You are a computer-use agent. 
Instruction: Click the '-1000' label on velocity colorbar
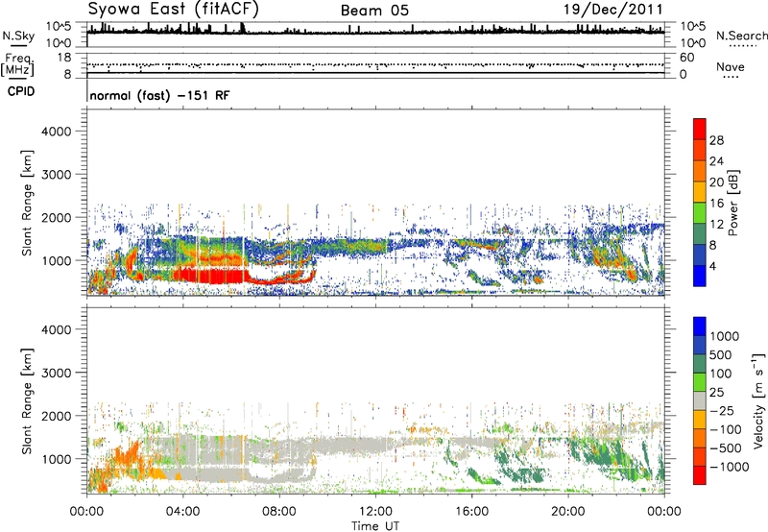[x=730, y=467]
